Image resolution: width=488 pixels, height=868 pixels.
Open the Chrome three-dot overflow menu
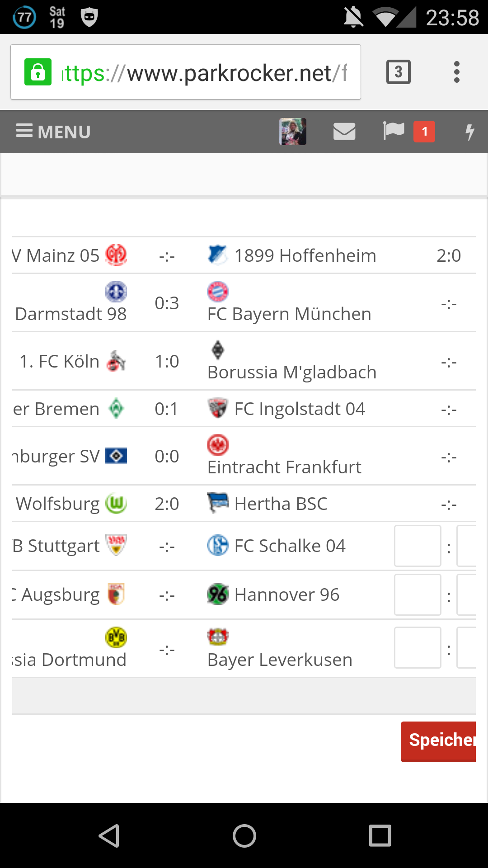tap(457, 72)
